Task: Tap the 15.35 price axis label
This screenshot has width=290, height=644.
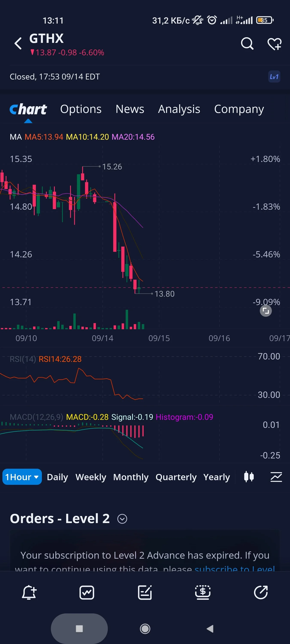Action: 21,159
